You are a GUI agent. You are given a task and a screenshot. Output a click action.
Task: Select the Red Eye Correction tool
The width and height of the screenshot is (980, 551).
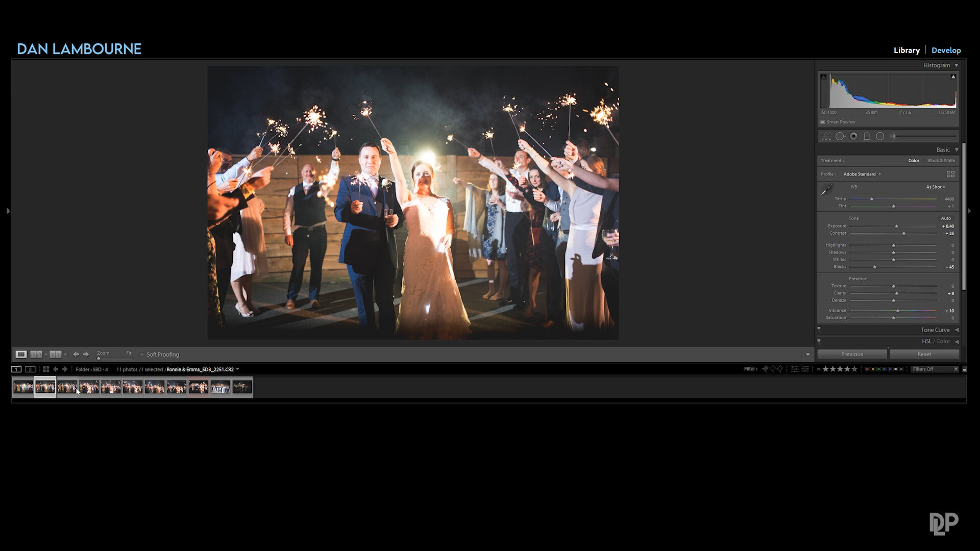pos(853,136)
